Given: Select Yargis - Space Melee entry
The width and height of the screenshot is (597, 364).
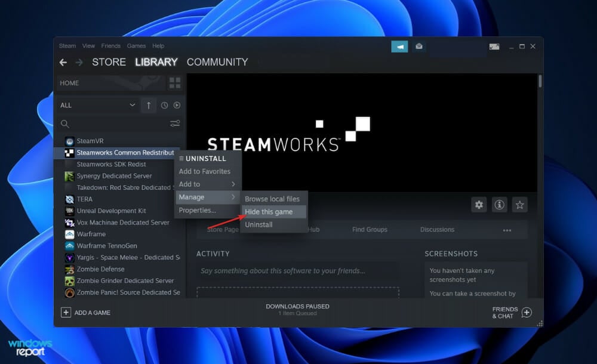Looking at the screenshot, I should (x=128, y=258).
